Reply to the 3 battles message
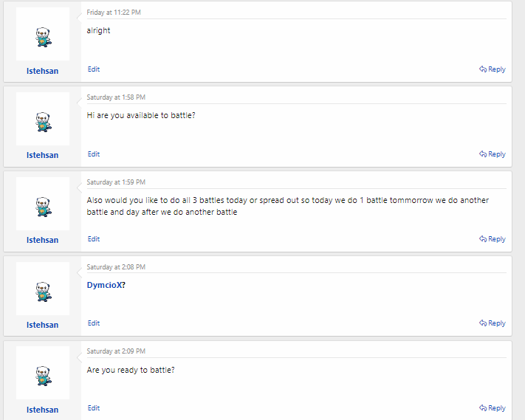Screen dimensions: 525x420 [x=493, y=239]
